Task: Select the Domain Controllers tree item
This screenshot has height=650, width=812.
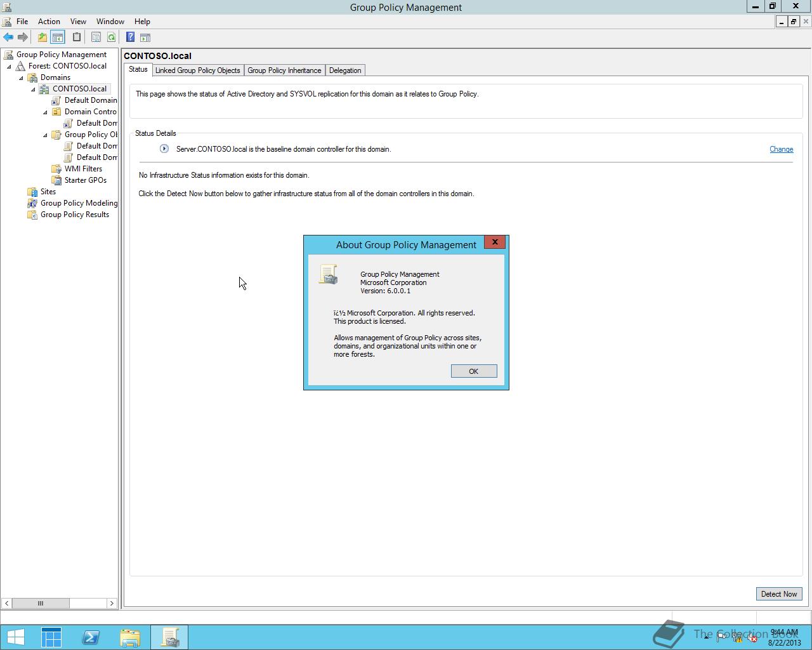Action: (91, 112)
